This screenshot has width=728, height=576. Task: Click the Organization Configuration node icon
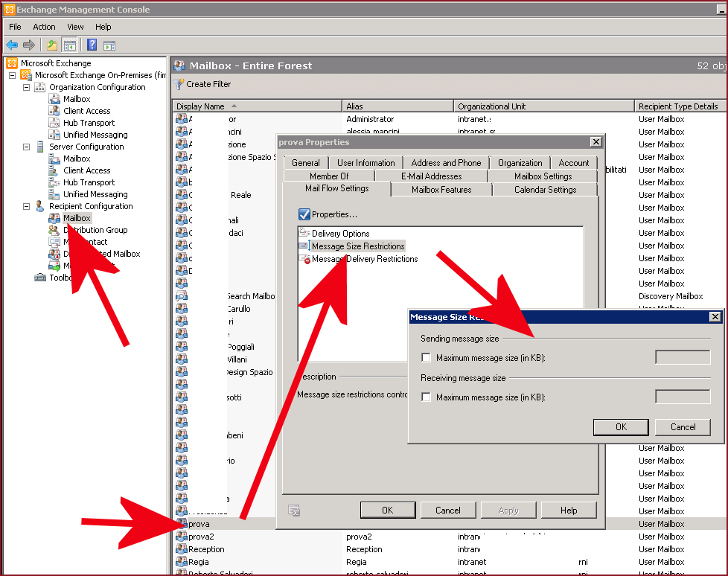click(40, 87)
